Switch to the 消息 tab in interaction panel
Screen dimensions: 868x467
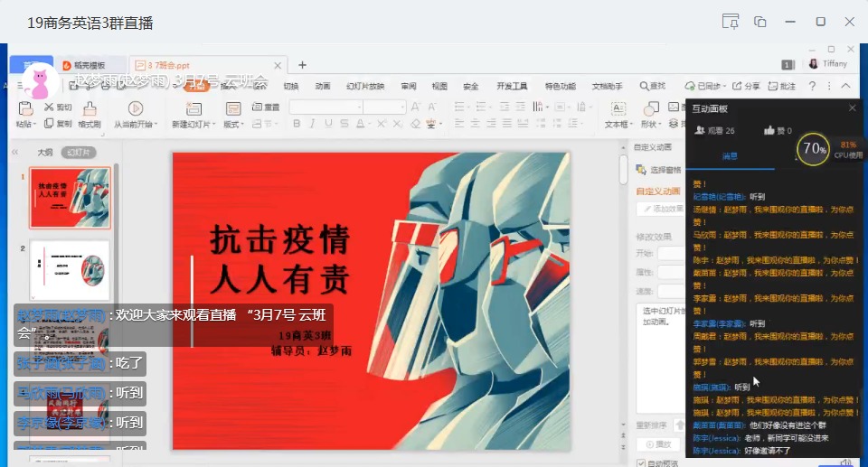click(x=729, y=156)
